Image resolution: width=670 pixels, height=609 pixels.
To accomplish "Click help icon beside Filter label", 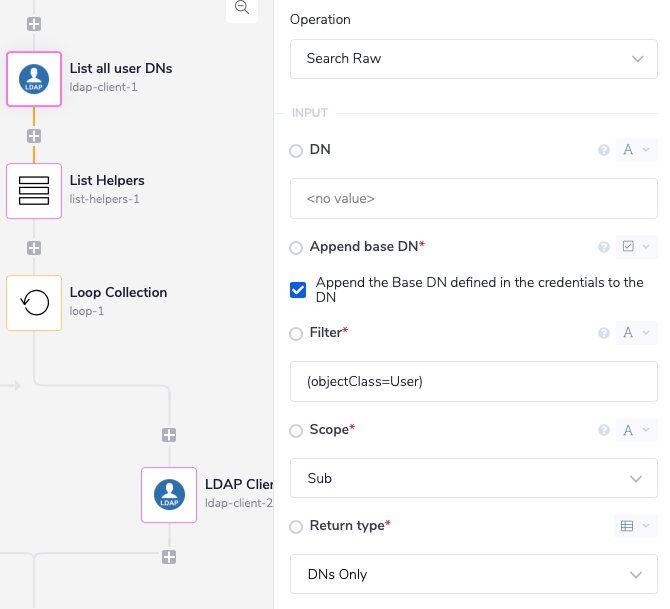I will (x=604, y=332).
